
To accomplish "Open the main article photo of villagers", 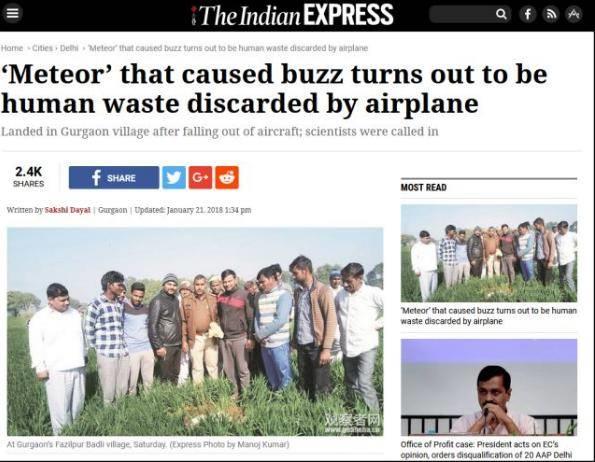I will (x=195, y=332).
